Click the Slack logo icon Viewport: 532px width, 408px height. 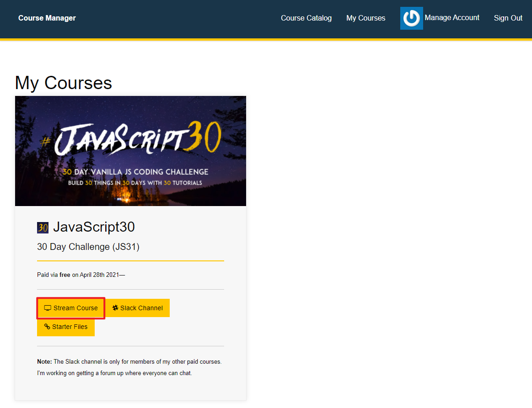(115, 308)
